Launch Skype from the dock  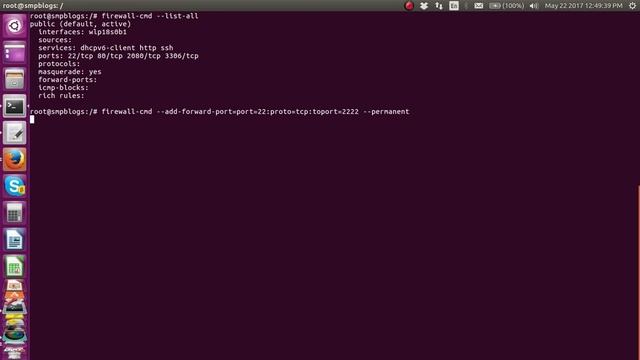(14, 187)
